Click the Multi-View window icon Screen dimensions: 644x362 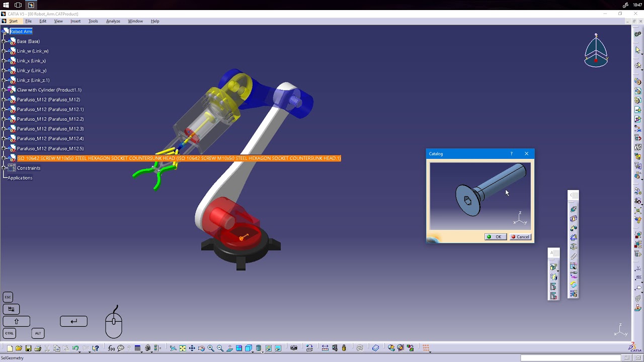point(239,348)
